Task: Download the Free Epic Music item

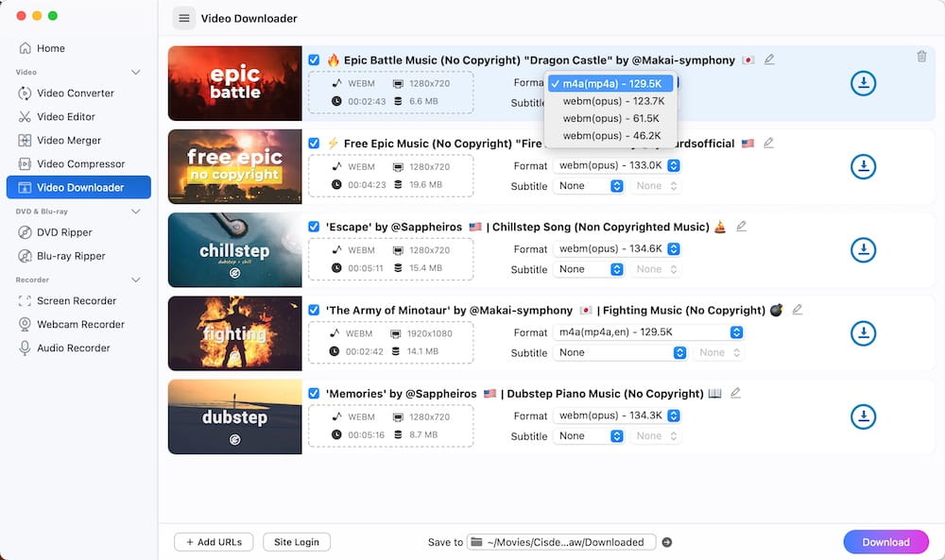Action: [863, 166]
